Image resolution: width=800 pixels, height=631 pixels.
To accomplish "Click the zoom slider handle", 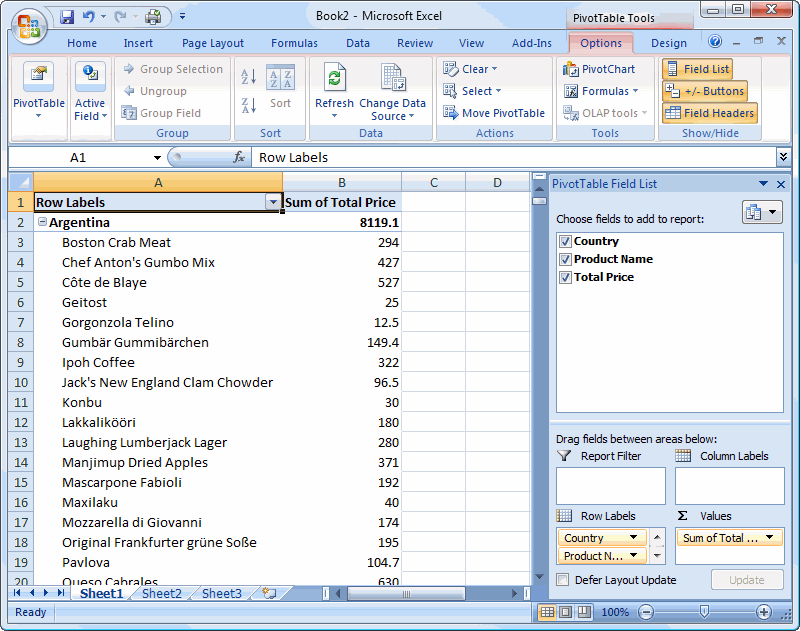I will click(704, 611).
